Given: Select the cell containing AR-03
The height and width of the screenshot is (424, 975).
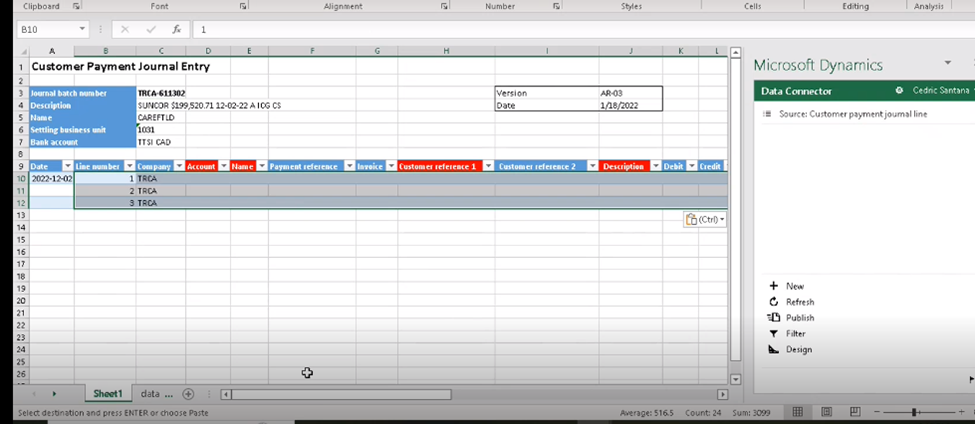Looking at the screenshot, I should (x=631, y=93).
